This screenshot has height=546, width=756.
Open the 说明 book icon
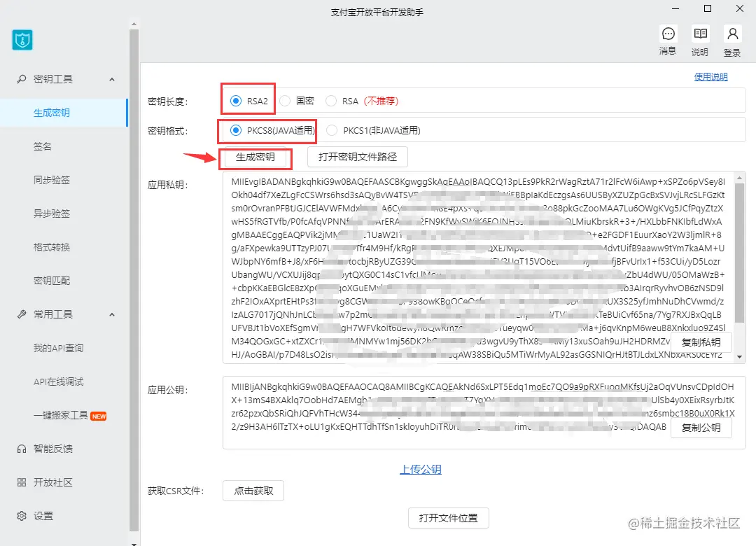(x=700, y=34)
